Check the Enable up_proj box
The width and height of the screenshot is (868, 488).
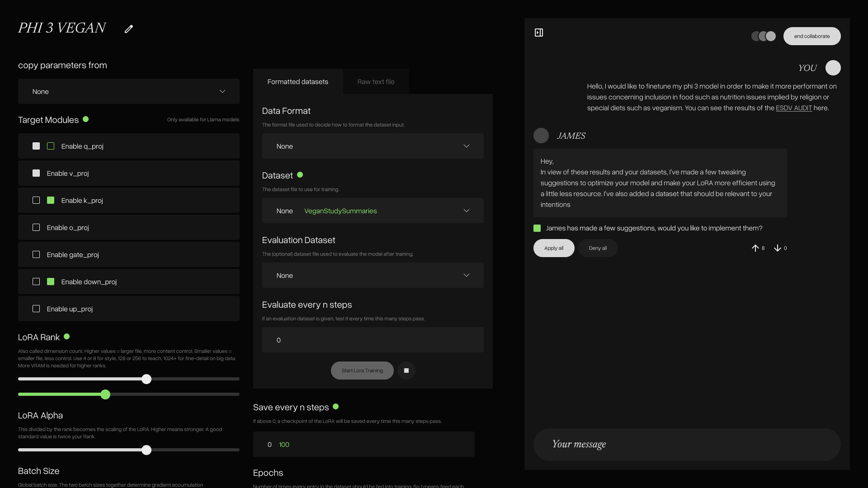tap(36, 309)
